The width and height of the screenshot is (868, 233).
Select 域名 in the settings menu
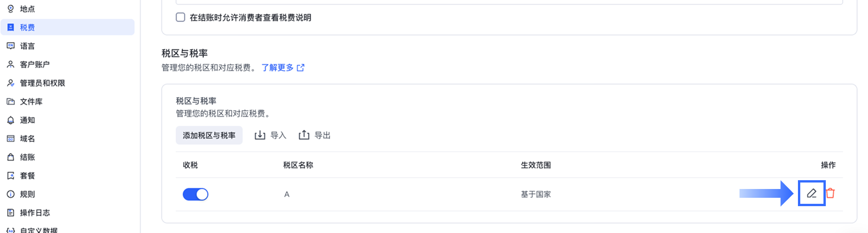click(x=27, y=139)
